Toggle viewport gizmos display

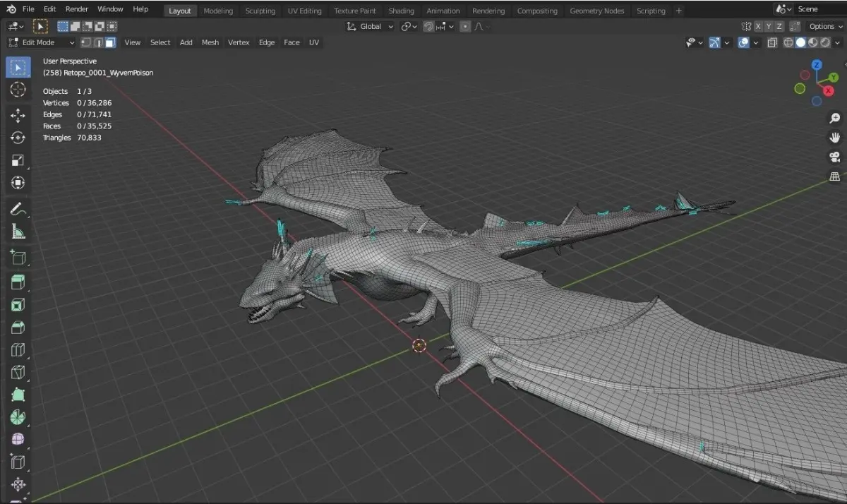coord(715,42)
